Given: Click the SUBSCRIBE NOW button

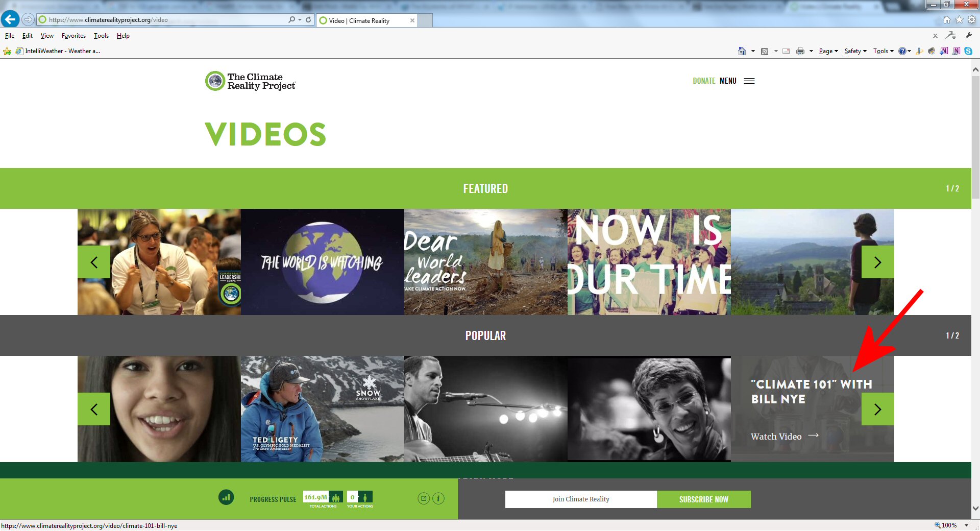Looking at the screenshot, I should [704, 499].
